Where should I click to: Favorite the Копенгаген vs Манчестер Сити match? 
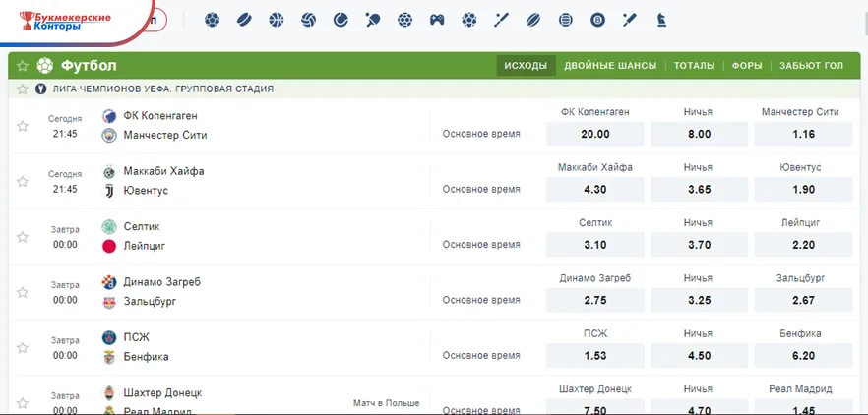coord(22,126)
